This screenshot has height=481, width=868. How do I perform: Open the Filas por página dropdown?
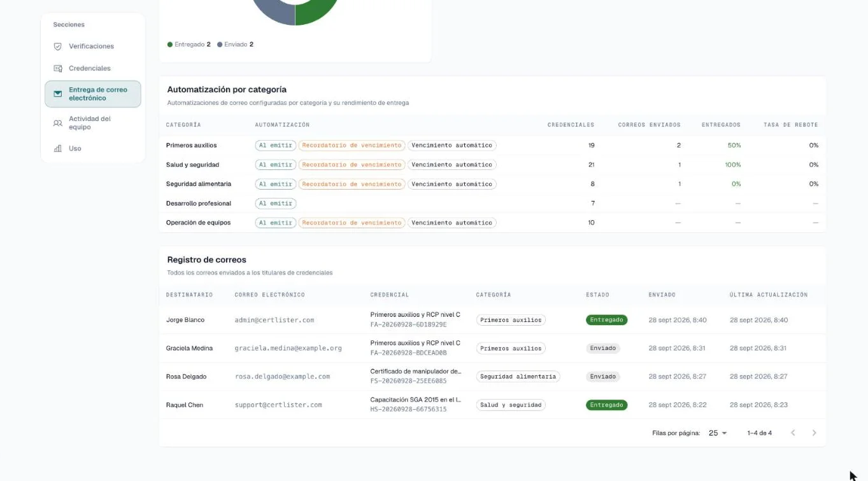coord(718,433)
